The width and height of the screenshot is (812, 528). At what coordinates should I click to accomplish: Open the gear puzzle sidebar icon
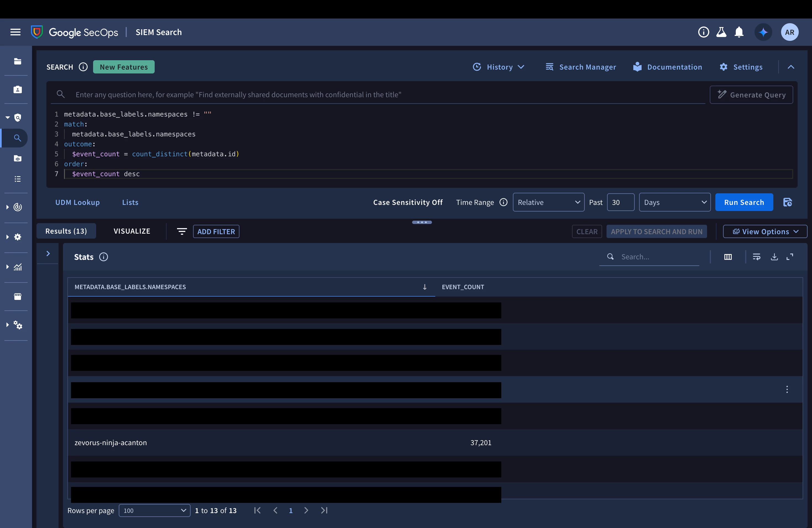17,237
